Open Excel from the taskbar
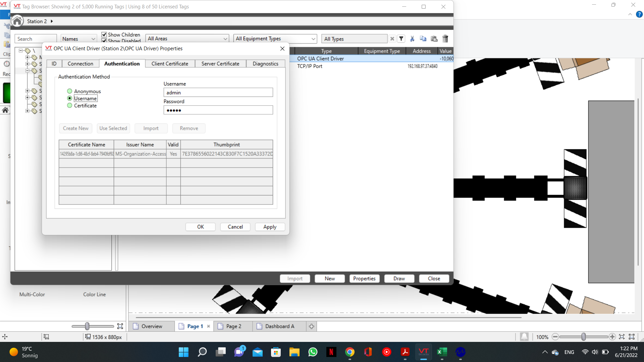 coord(442,352)
